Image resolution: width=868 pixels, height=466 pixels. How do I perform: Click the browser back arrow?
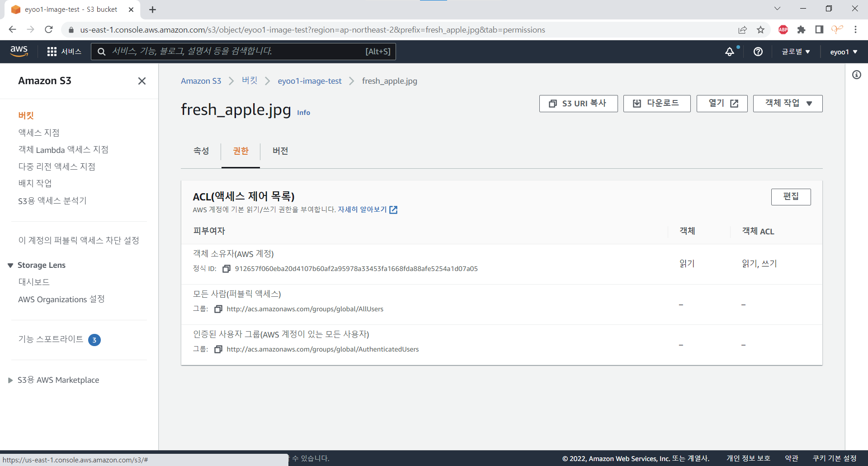click(12, 29)
